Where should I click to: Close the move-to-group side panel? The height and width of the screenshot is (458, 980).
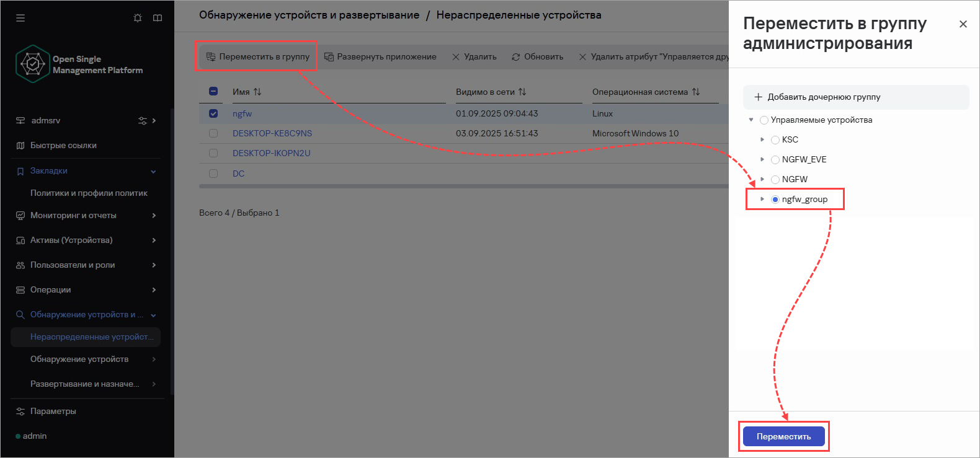[963, 24]
